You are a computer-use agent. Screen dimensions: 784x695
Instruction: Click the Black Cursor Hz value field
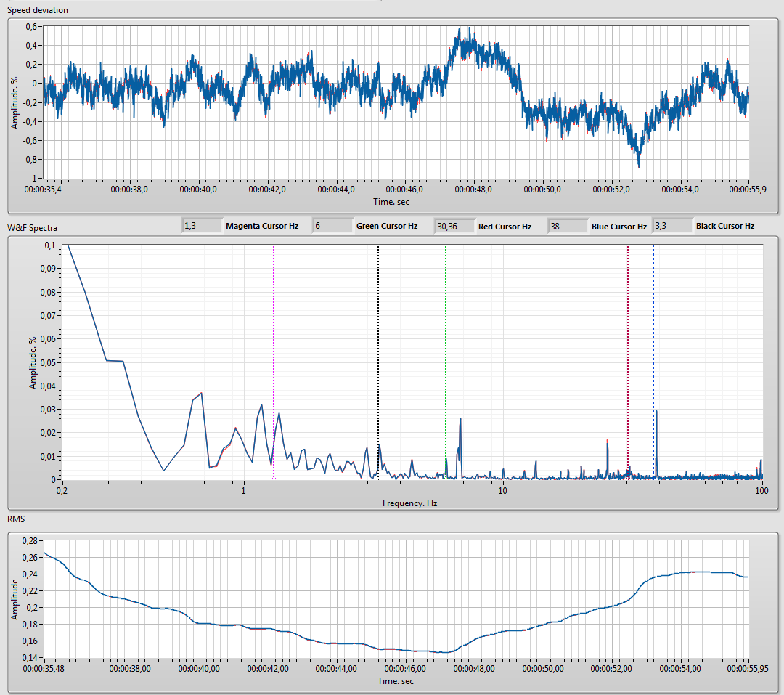672,226
